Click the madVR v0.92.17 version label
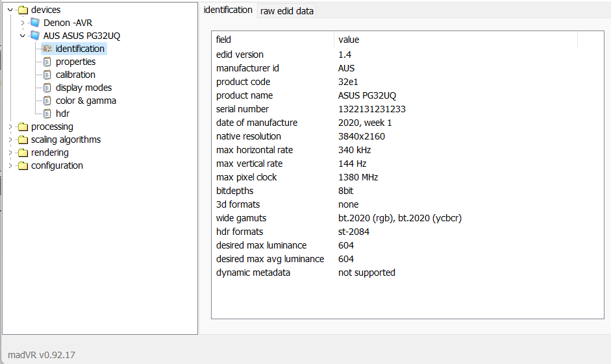611x364 pixels. coord(42,355)
